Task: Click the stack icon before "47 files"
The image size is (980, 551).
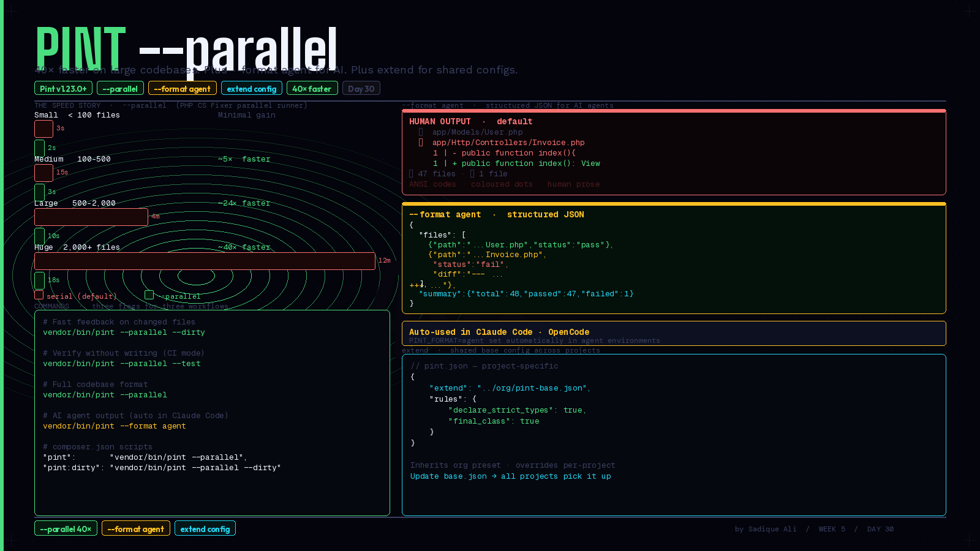Action: tap(410, 173)
